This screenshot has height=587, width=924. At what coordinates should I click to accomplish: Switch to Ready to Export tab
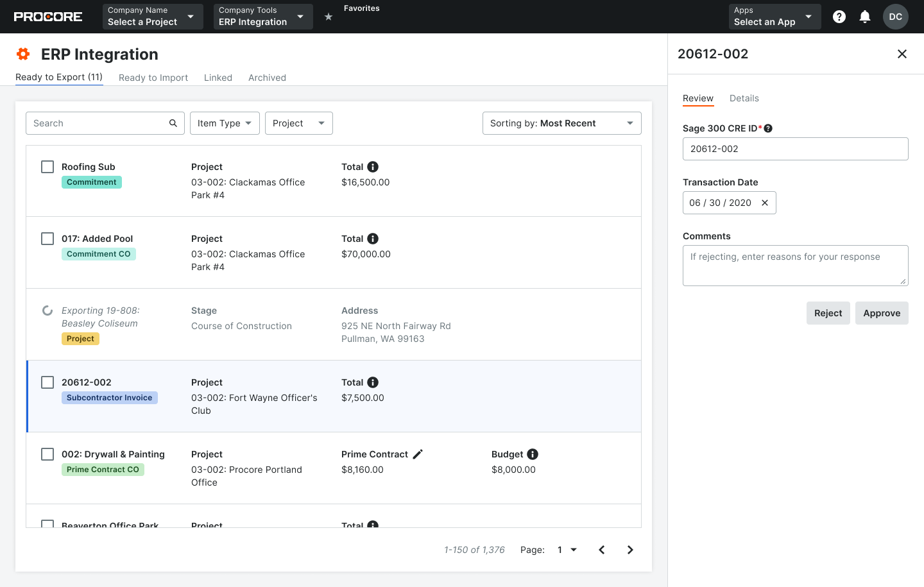click(59, 77)
